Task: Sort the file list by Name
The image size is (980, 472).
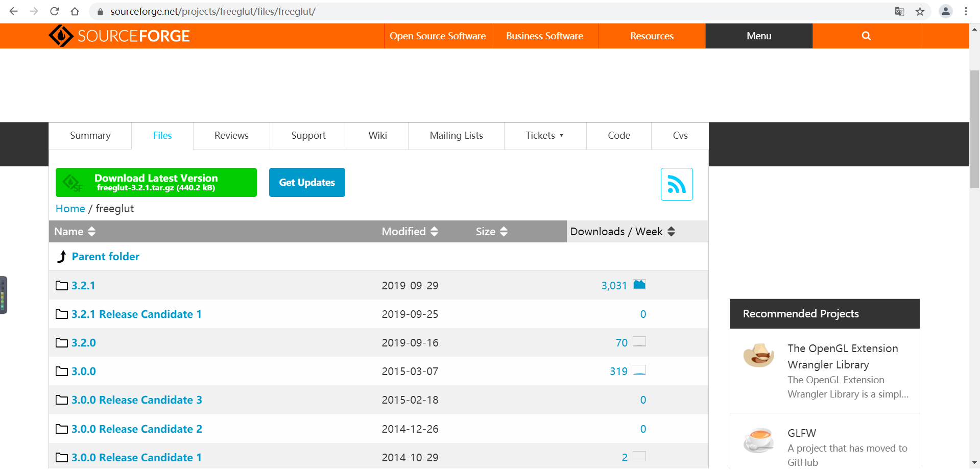Action: [75, 231]
